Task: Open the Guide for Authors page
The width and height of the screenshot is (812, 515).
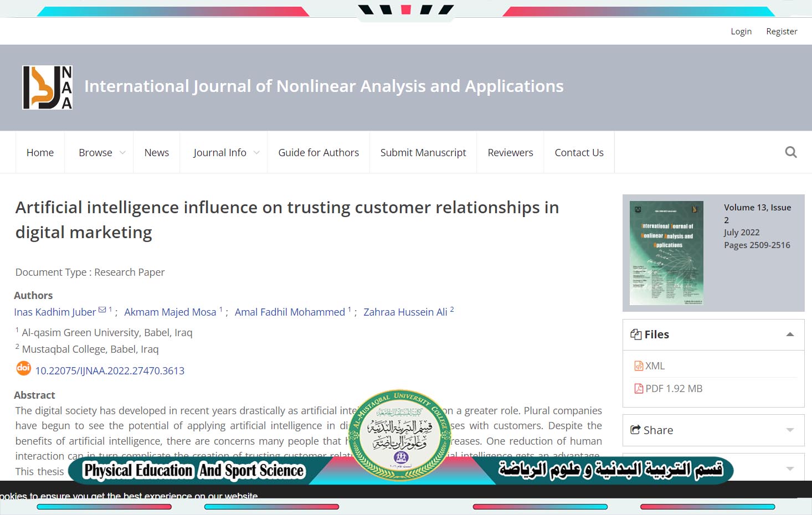Action: point(318,152)
